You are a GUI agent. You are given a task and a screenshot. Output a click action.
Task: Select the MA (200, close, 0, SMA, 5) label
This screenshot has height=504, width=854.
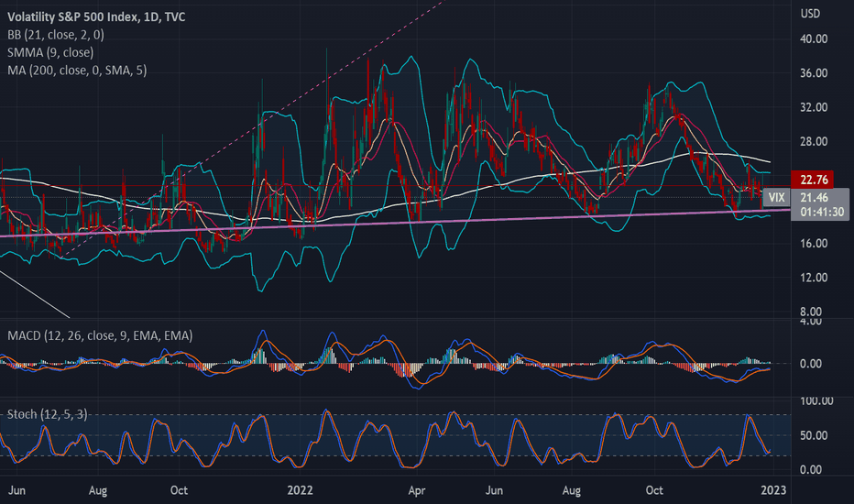pyautogui.click(x=77, y=71)
